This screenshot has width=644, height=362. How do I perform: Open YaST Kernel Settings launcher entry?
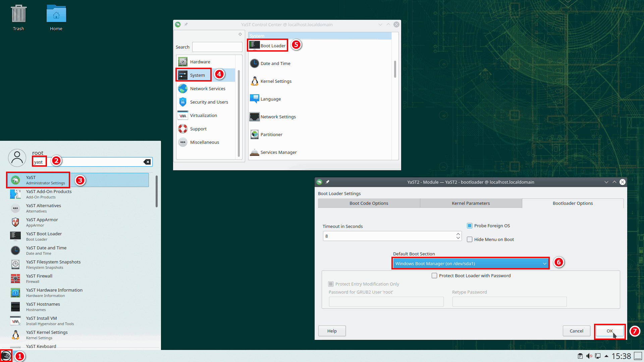tap(78, 335)
